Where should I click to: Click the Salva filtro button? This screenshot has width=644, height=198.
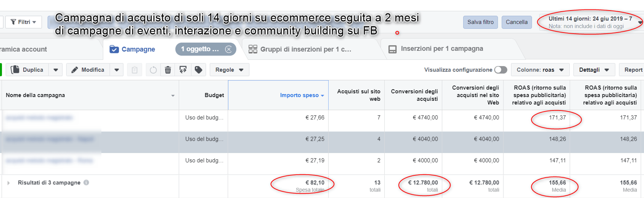480,22
